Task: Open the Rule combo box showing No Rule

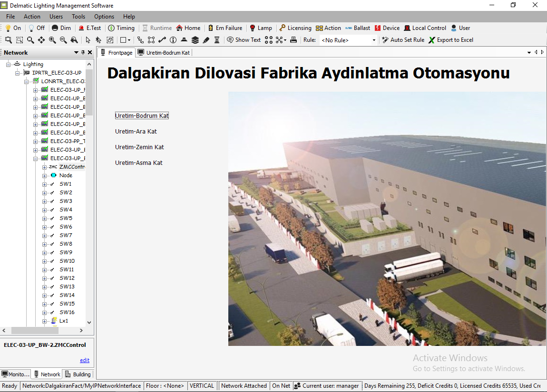Action: click(x=348, y=40)
